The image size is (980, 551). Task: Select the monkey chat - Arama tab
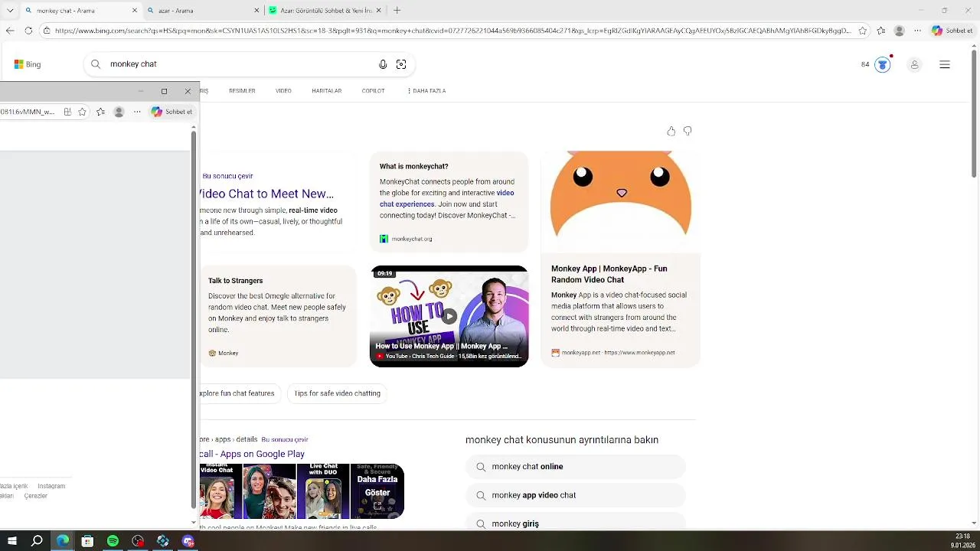[x=80, y=11]
